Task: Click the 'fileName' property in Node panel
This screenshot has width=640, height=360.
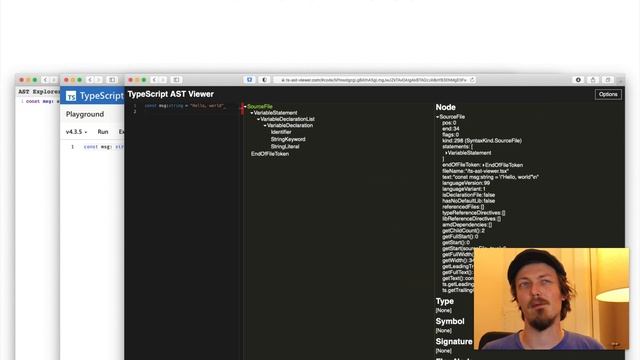Action: tap(476, 171)
